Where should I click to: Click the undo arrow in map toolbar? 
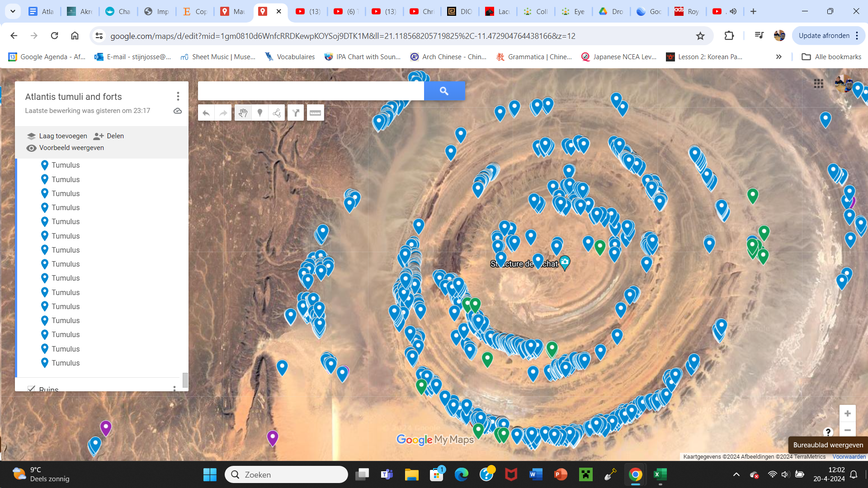pos(206,113)
